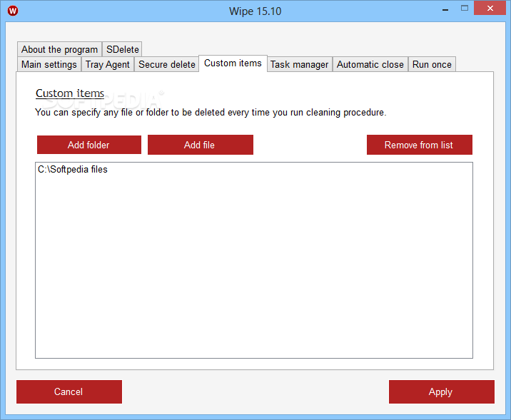The image size is (511, 420).
Task: Select the C:\Softpedia files list entry
Action: pyautogui.click(x=253, y=169)
